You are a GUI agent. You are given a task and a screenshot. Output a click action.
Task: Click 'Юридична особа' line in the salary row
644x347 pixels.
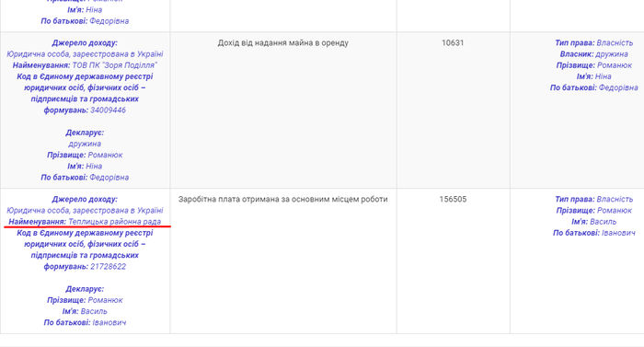(x=85, y=211)
